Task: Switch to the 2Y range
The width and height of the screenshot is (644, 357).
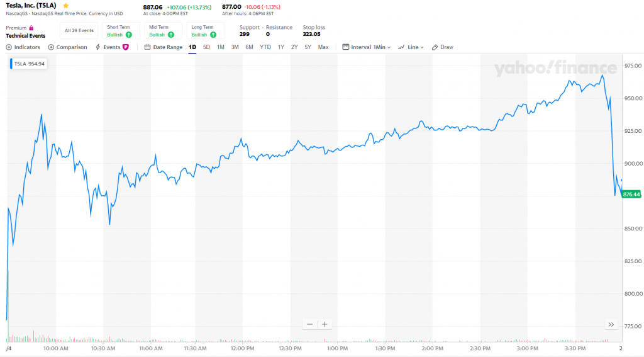Action: [294, 47]
